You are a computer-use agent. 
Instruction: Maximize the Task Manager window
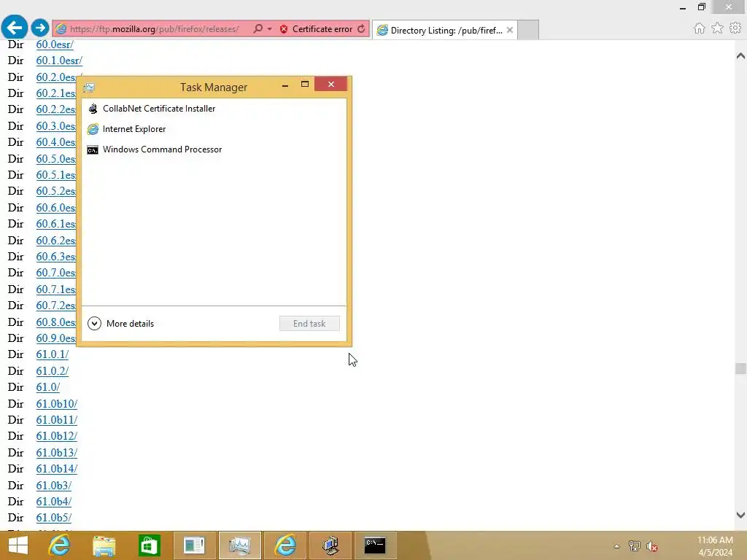305,85
